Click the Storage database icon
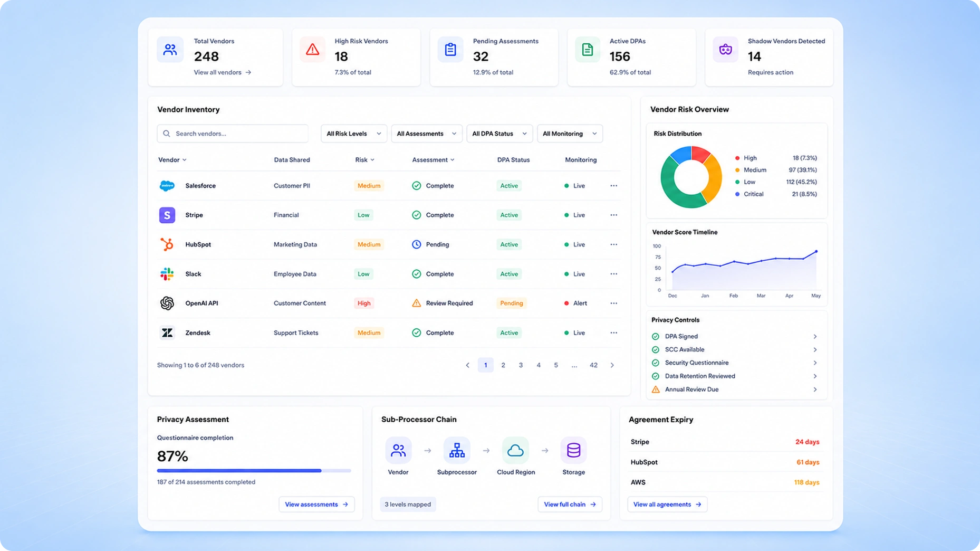 (x=573, y=450)
